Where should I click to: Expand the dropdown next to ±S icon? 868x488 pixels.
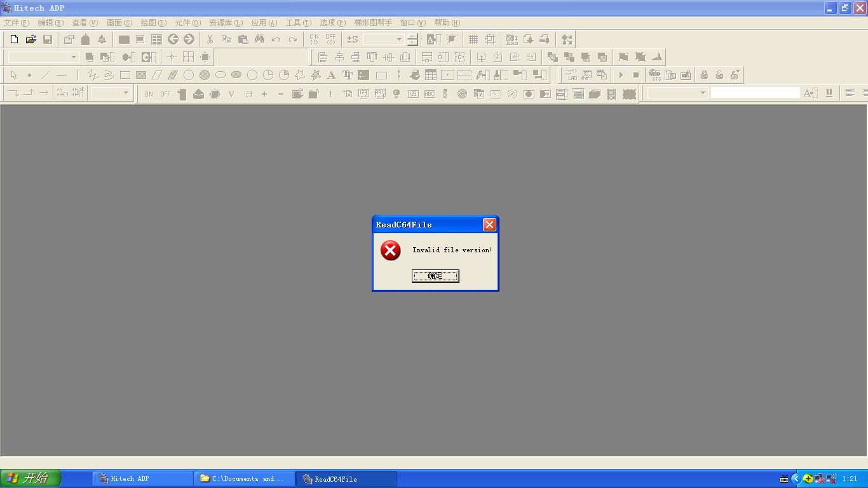pos(399,39)
